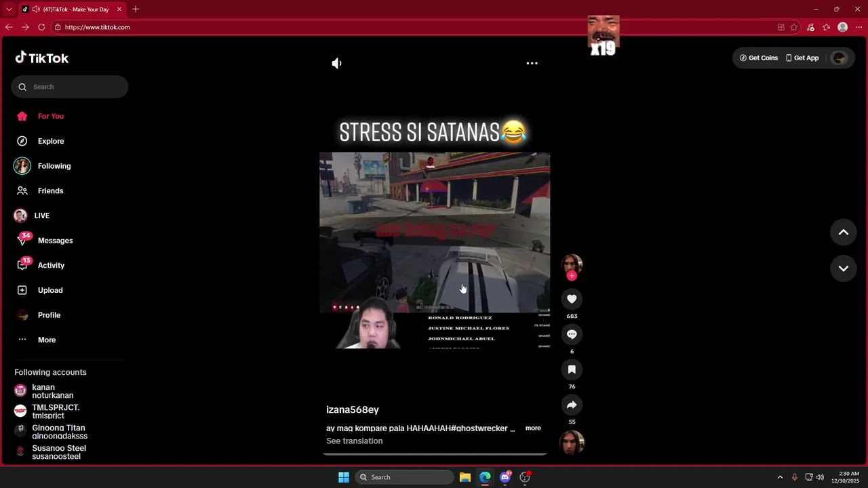Screen dimensions: 868x488
Task: Click the Edge icon in taskbar
Action: 485,477
